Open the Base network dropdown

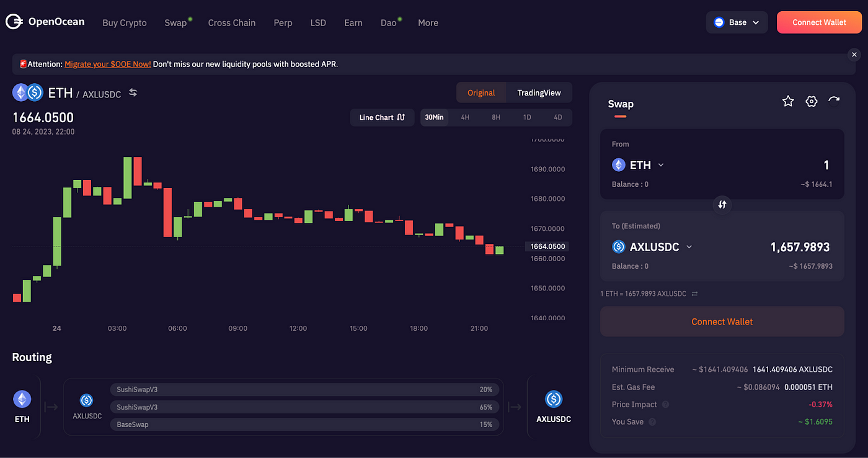coord(737,22)
